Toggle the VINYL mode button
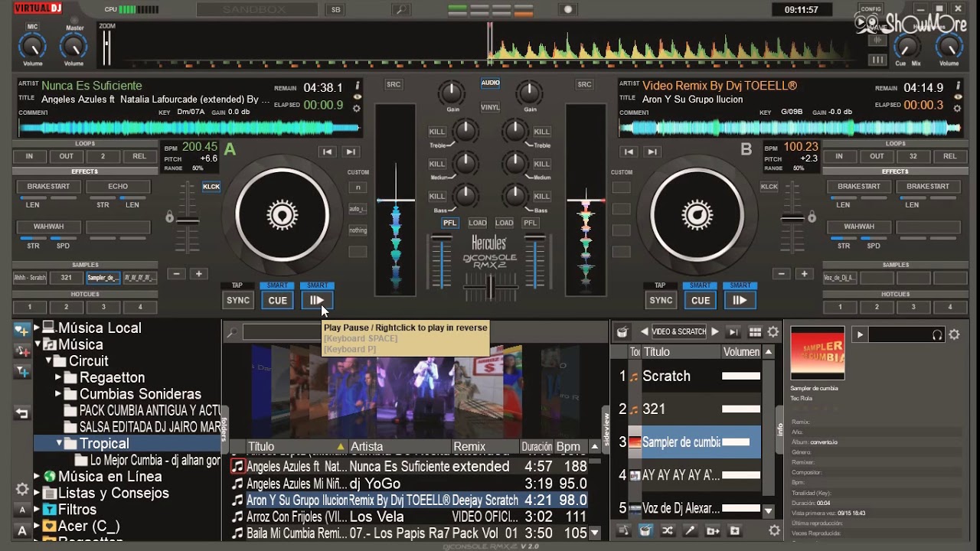 (x=490, y=107)
